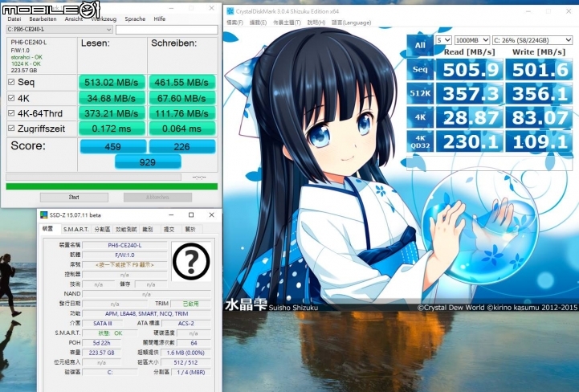
Task: Click the Abbrechen button
Action: [157, 198]
